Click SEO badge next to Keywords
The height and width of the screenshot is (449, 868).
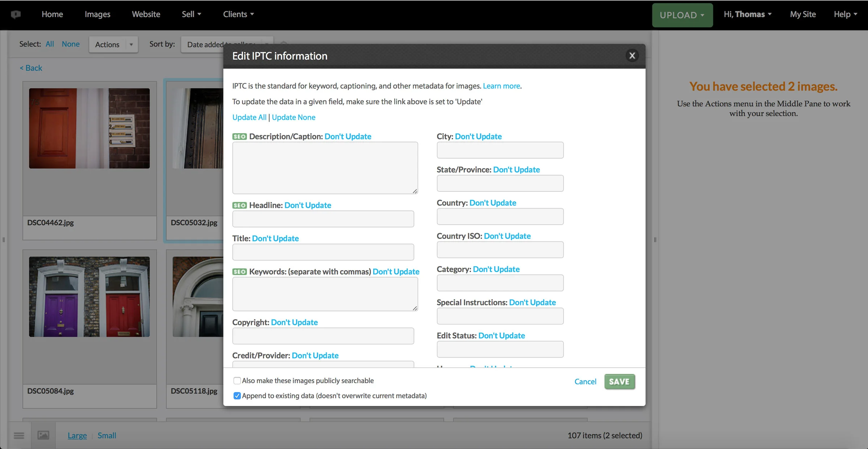[x=239, y=272]
